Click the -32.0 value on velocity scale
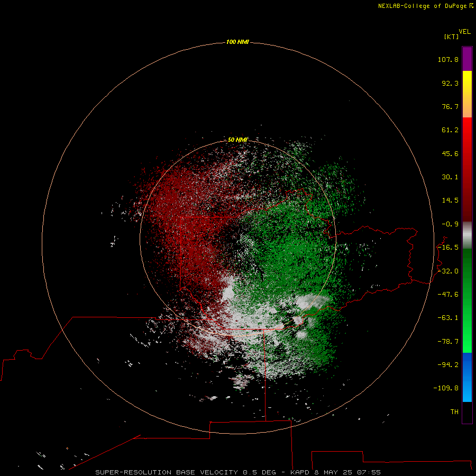The height and width of the screenshot is (476, 476). (x=448, y=271)
